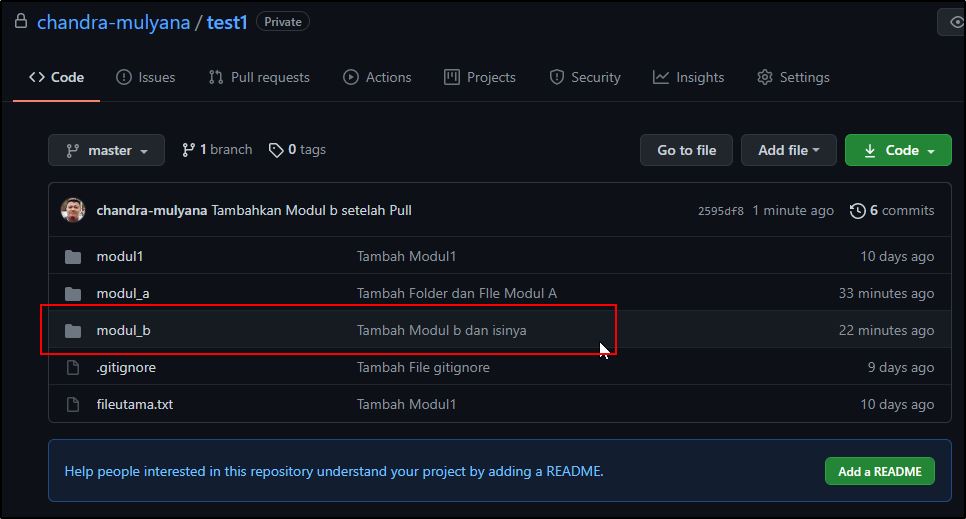The height and width of the screenshot is (519, 966).
Task: Click the chandra-mulyana user avatar
Action: pos(73,210)
